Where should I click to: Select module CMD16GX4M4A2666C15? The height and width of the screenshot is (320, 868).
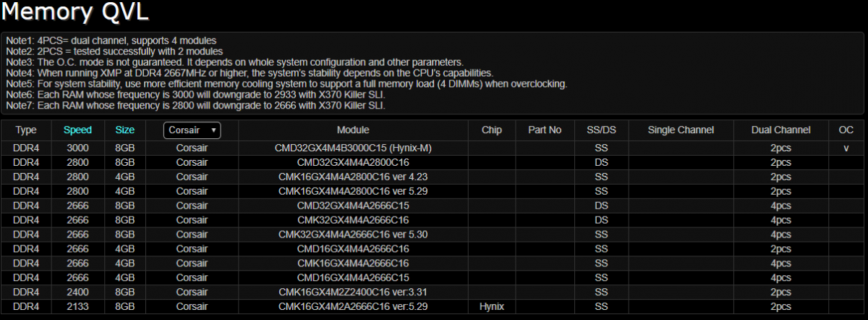(353, 278)
